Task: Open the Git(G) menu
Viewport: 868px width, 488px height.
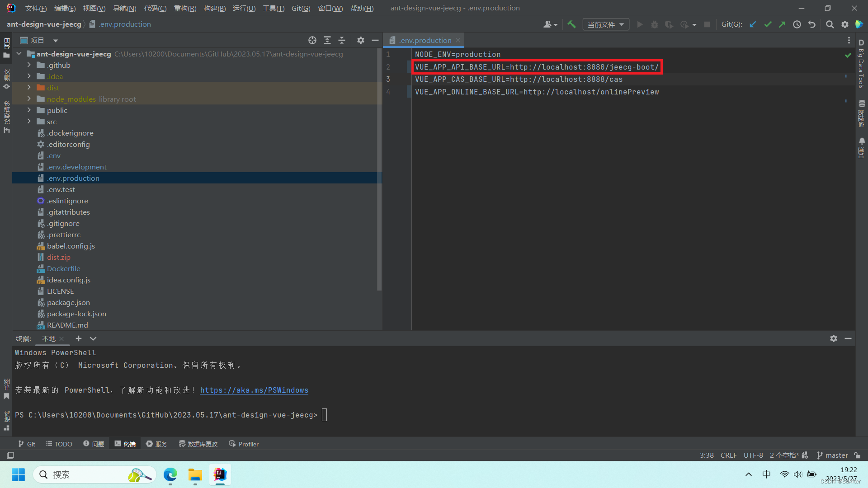Action: point(300,8)
